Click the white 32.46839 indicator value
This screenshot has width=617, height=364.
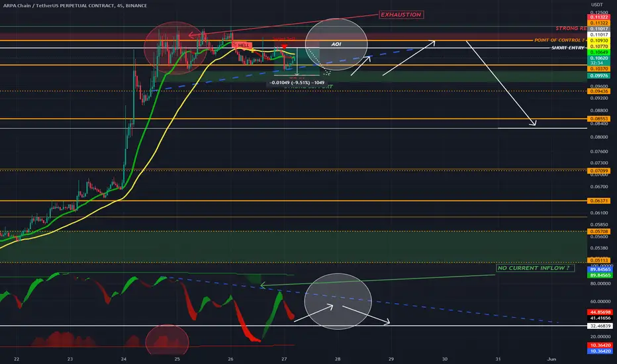(x=600, y=326)
